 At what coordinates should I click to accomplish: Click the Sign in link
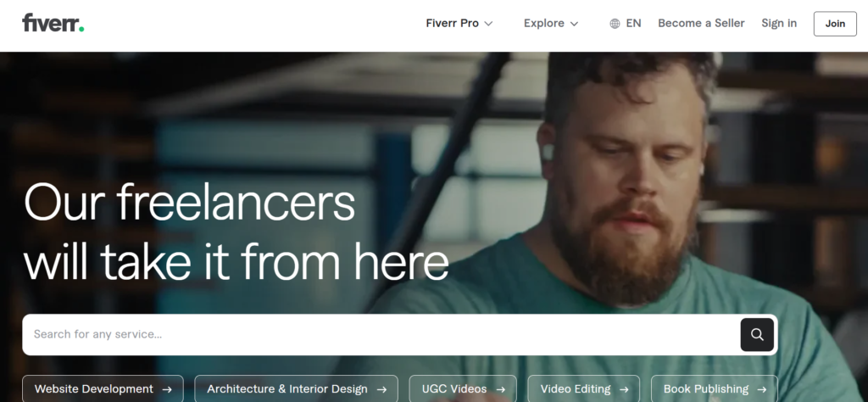click(779, 23)
